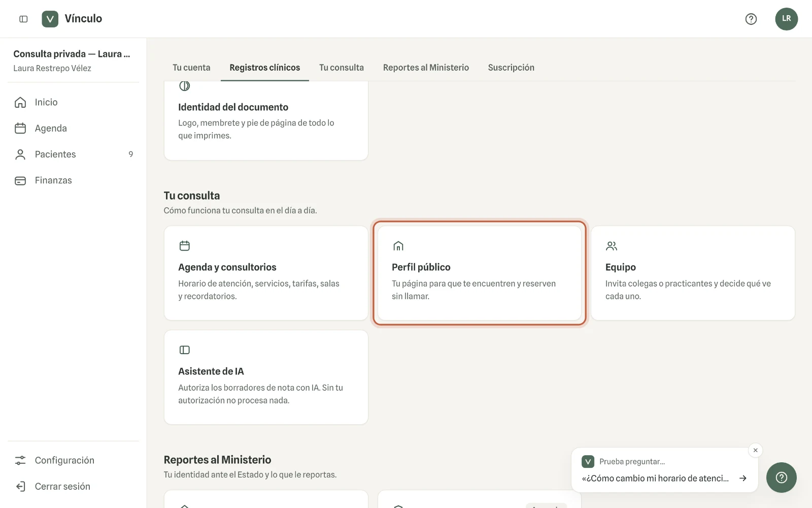The image size is (812, 508).
Task: Click the Pacientes person icon
Action: [20, 154]
